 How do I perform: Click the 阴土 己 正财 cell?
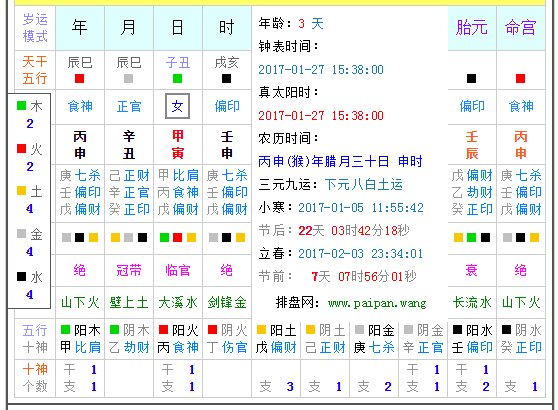(x=325, y=339)
